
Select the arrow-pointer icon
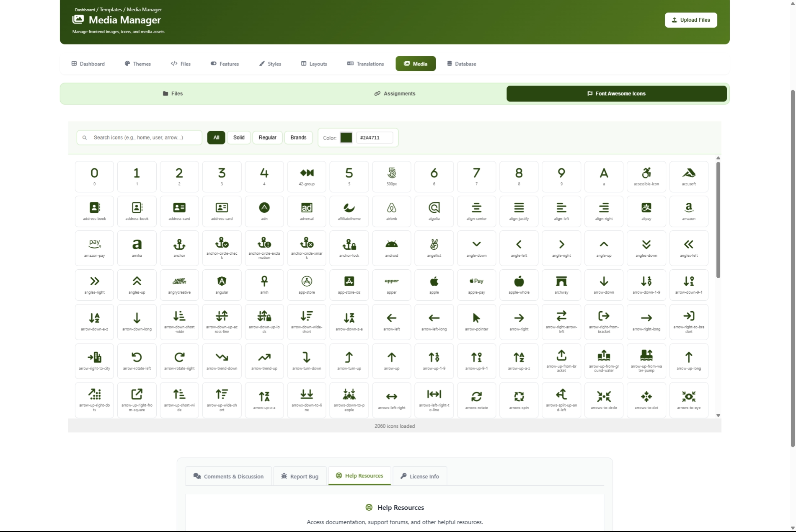tap(476, 322)
